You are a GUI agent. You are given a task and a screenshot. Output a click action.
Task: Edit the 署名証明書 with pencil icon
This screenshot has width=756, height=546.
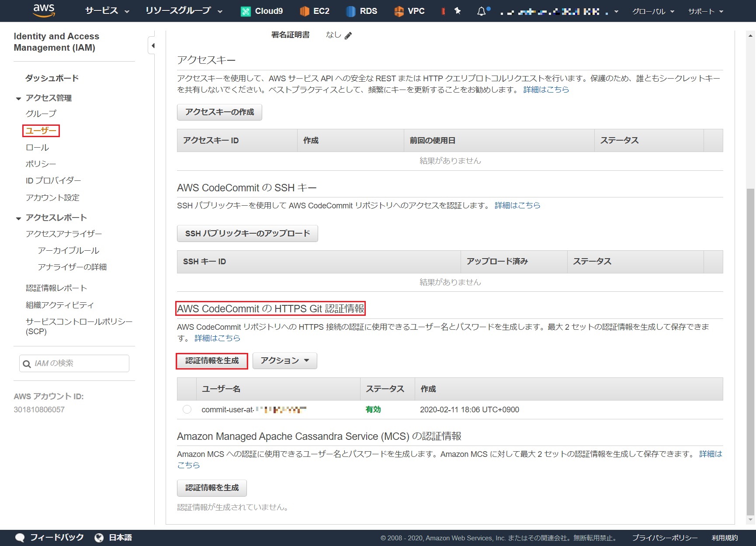(x=348, y=36)
